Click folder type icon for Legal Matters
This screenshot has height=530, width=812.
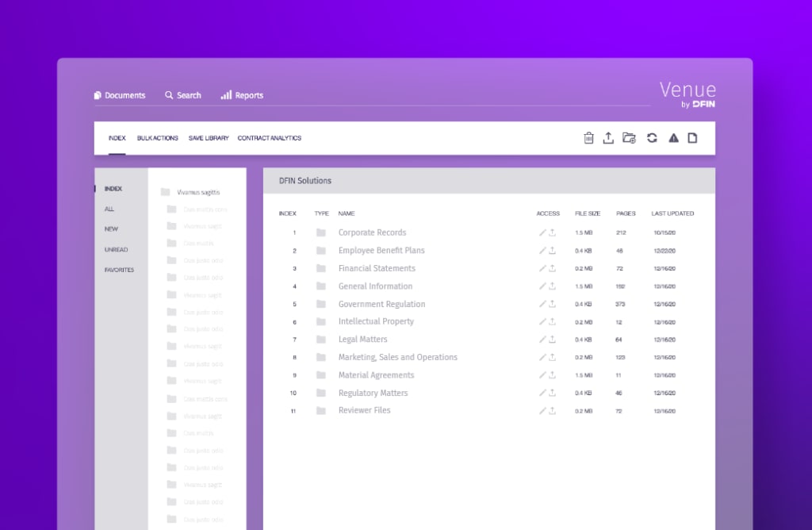click(321, 340)
